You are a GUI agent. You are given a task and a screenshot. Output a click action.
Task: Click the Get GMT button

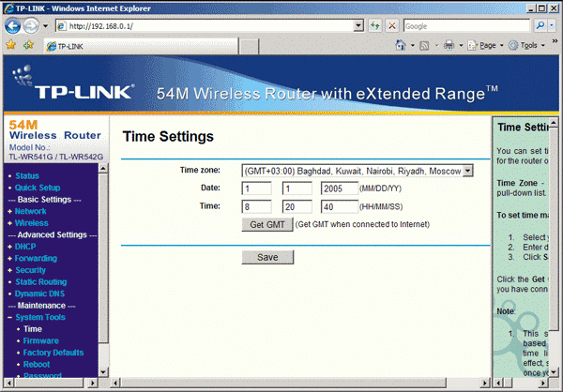267,225
